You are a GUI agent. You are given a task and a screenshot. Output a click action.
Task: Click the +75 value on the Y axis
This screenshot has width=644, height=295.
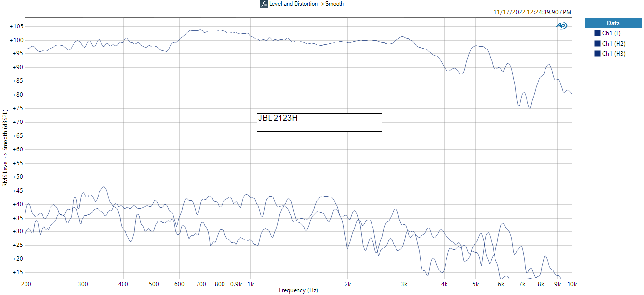[18, 108]
